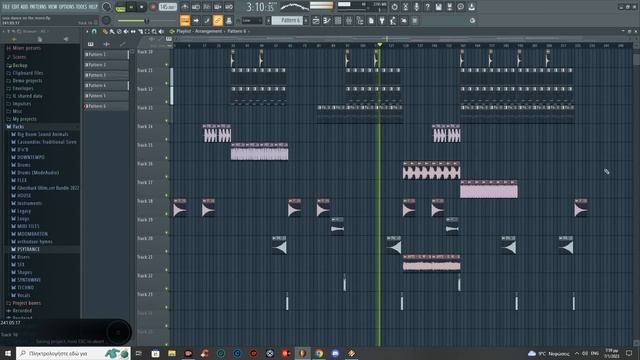Viewport: 640px width, 360px height.
Task: Open the Channel rack view icon
Action: coord(338,20)
